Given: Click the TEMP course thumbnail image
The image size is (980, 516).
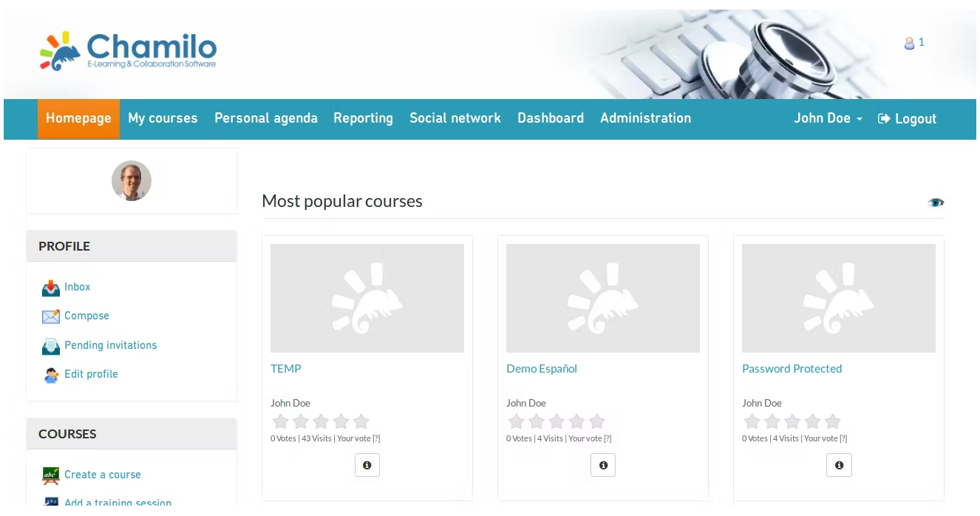Looking at the screenshot, I should [367, 298].
